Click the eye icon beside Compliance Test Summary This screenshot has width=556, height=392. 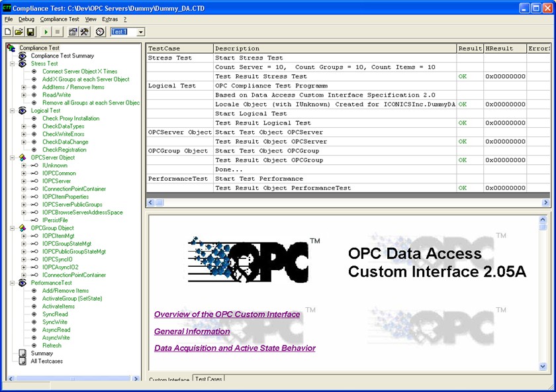click(x=23, y=56)
